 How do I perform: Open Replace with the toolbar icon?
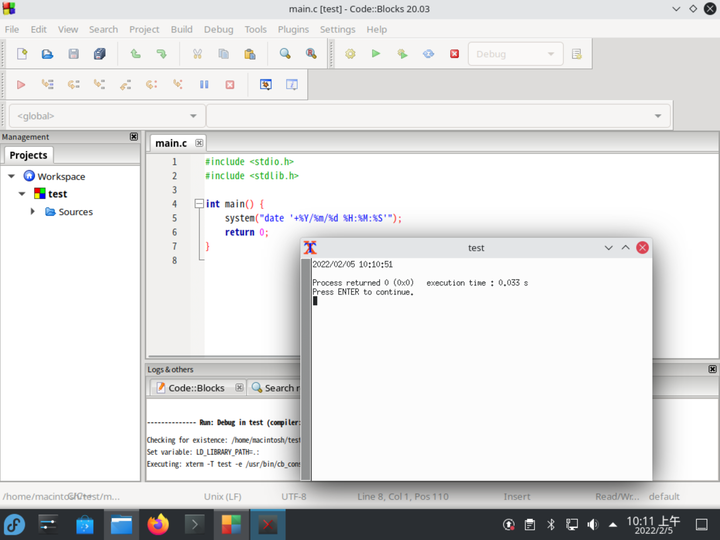tap(311, 54)
